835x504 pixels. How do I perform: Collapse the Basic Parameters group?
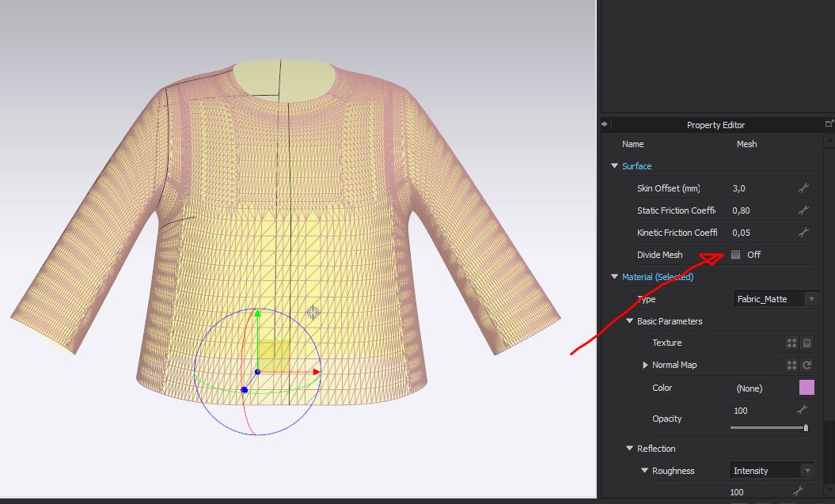pyautogui.click(x=629, y=321)
